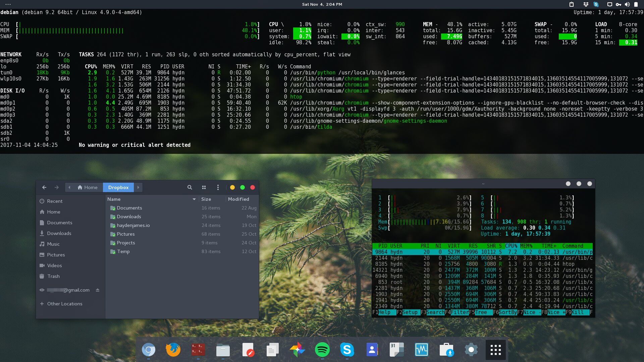Image resolution: width=644 pixels, height=362 pixels.
Task: Toggle CPU column sort in glances
Action: [x=90, y=66]
